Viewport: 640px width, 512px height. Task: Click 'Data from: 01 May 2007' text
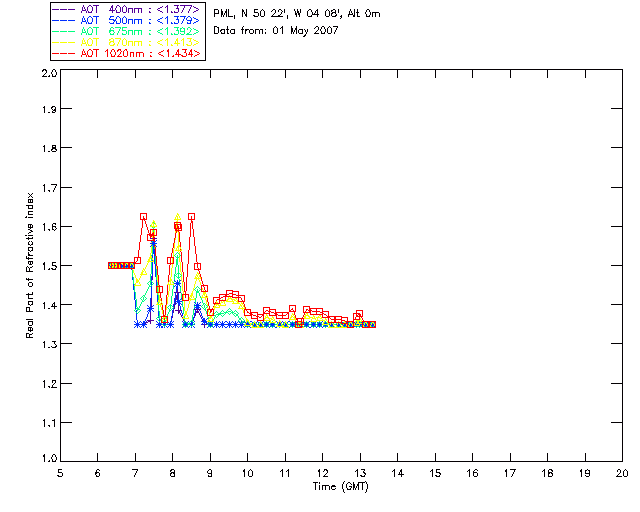point(276,31)
